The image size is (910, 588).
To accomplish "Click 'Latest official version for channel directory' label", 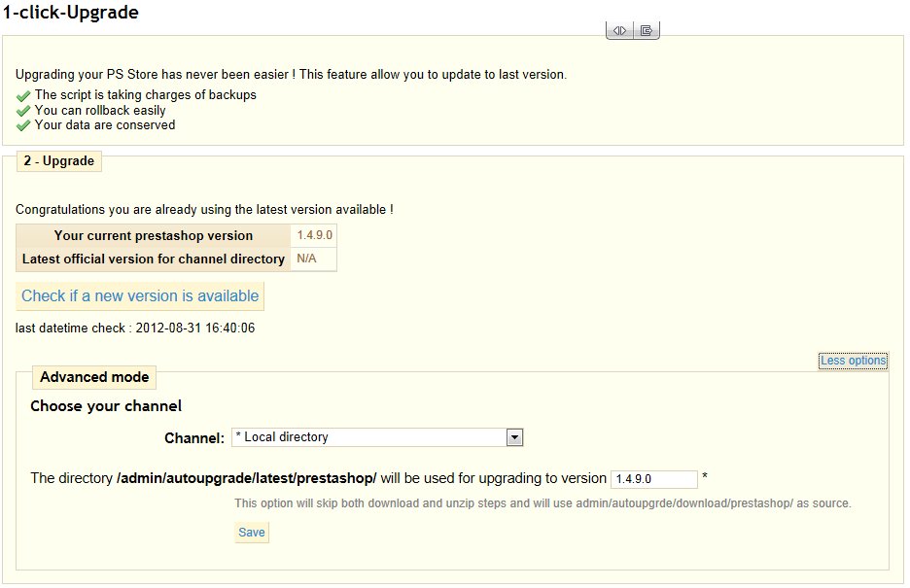I will [x=154, y=259].
